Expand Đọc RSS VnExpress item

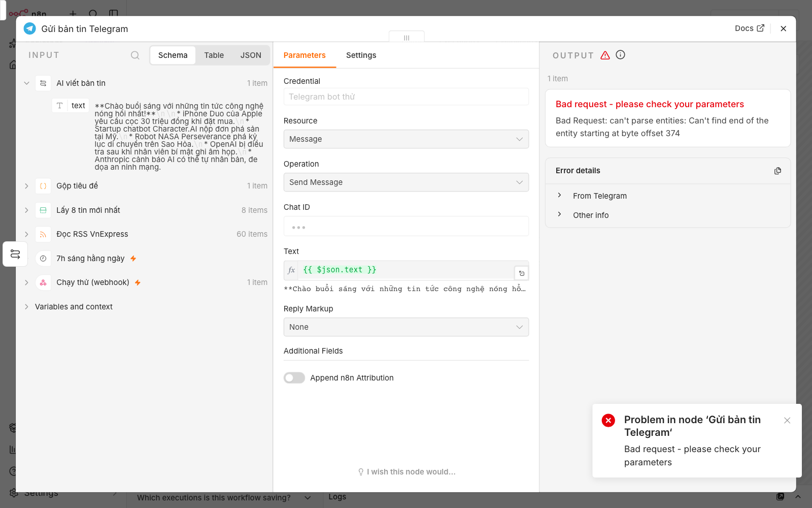click(26, 234)
